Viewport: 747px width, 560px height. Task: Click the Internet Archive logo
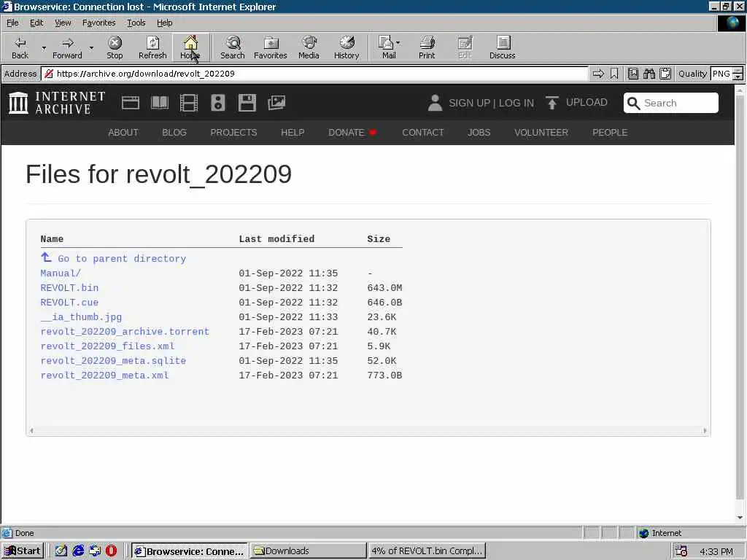[x=57, y=103]
